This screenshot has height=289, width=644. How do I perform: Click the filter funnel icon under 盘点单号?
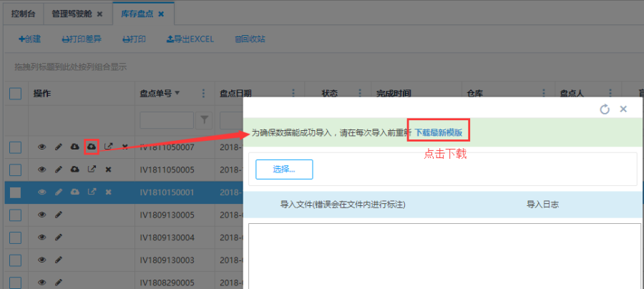205,119
